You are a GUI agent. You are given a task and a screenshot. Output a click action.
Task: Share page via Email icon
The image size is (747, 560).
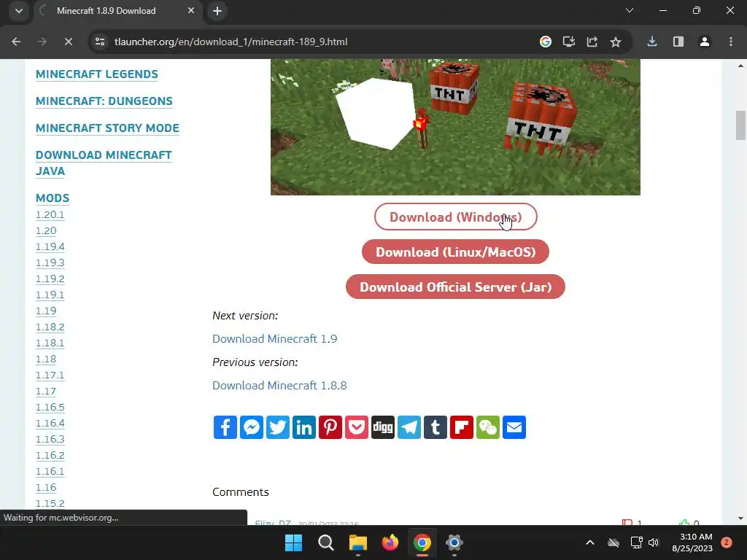pyautogui.click(x=514, y=427)
